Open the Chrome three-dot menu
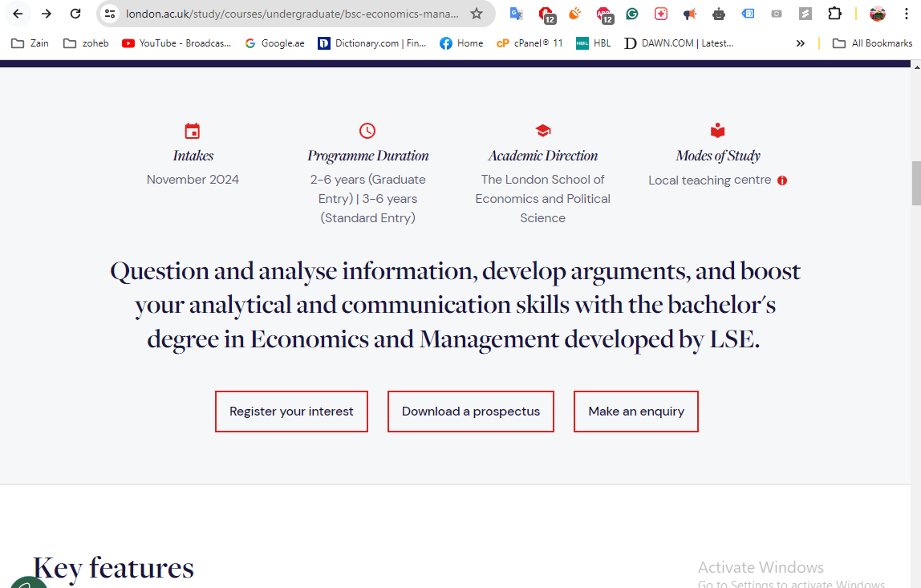Image resolution: width=921 pixels, height=588 pixels. [x=907, y=14]
